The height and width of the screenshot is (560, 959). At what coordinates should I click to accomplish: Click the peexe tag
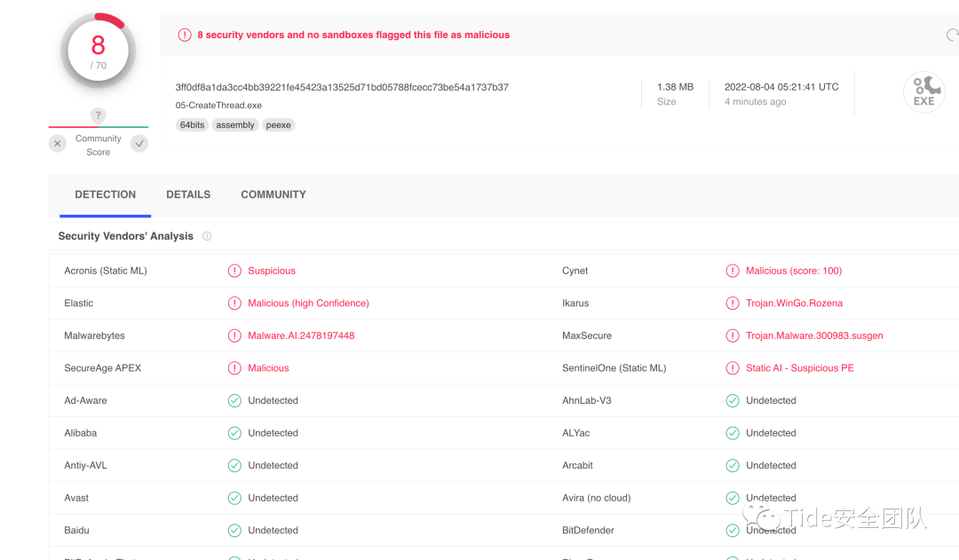279,125
